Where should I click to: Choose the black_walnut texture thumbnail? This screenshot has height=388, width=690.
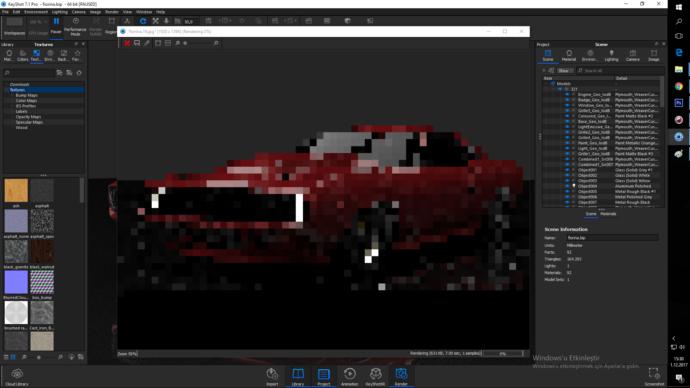coord(42,252)
